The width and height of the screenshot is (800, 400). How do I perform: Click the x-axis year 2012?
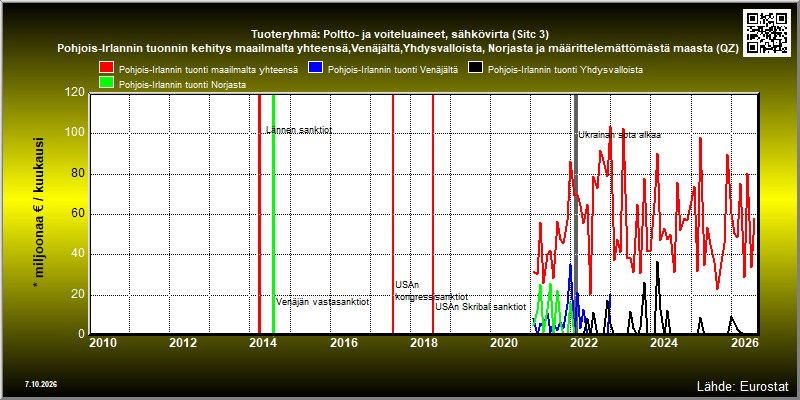(x=184, y=343)
